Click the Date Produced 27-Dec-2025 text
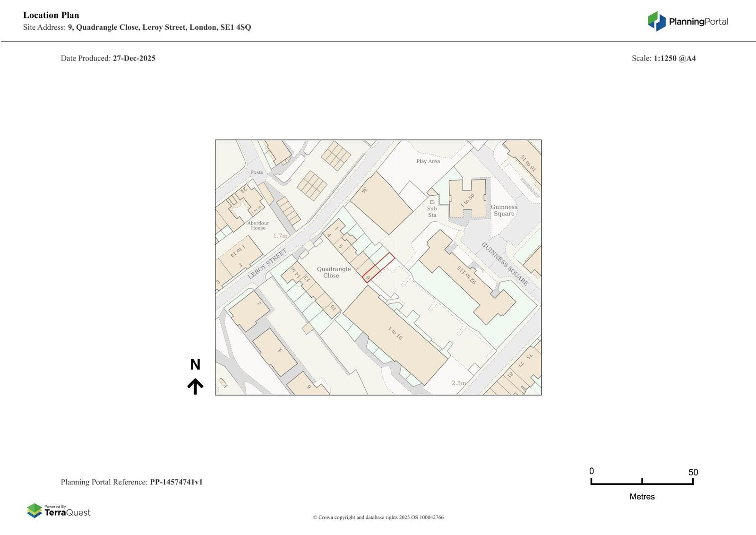Image resolution: width=756 pixels, height=535 pixels. 108,58
